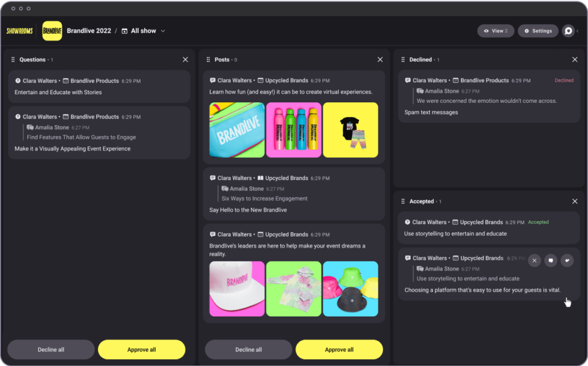Click the chat icon on "Brandlive's leaders" post

coord(212,234)
